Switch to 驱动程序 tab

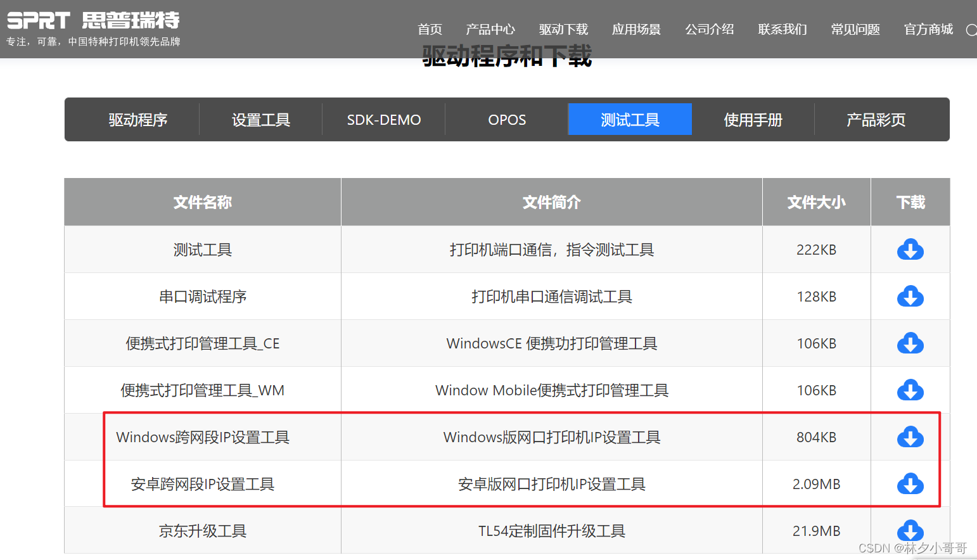138,120
